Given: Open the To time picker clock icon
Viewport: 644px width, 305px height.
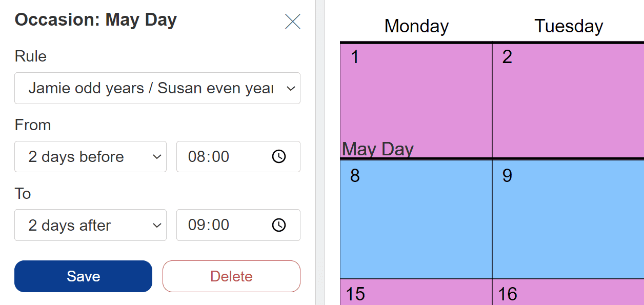Looking at the screenshot, I should [278, 225].
